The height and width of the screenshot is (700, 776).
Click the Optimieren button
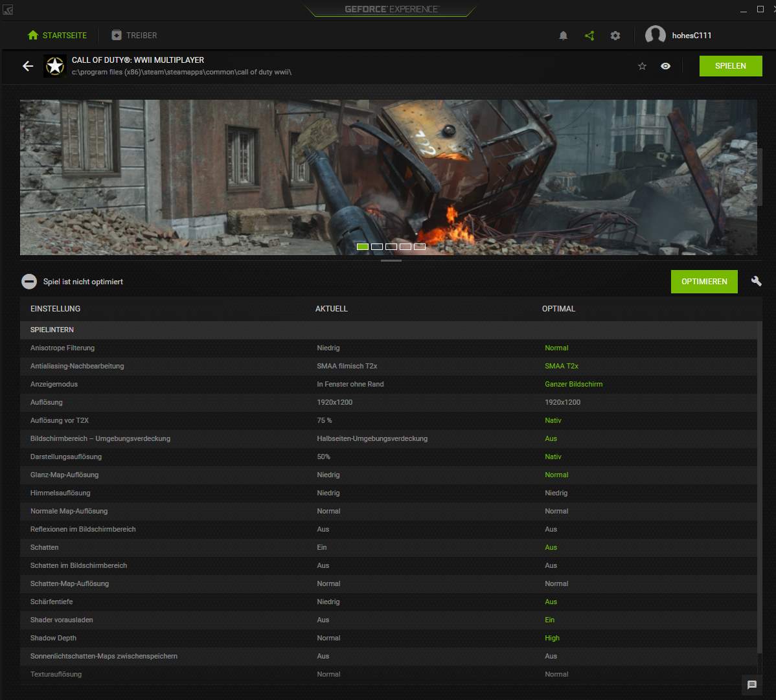click(x=704, y=282)
